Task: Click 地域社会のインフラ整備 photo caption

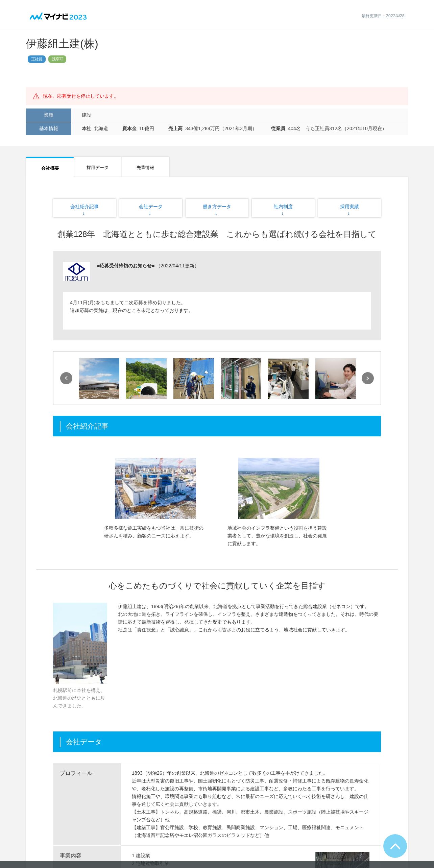Action: click(277, 536)
